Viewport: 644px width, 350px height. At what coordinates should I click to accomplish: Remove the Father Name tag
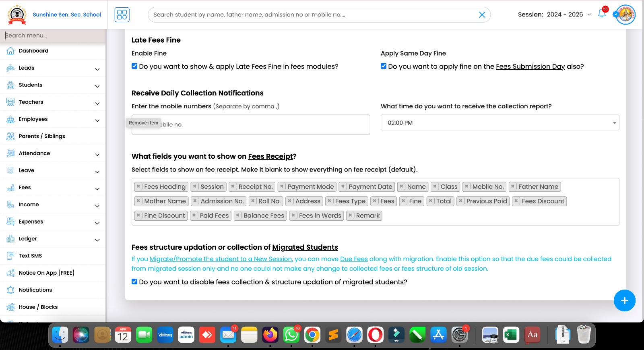click(513, 186)
